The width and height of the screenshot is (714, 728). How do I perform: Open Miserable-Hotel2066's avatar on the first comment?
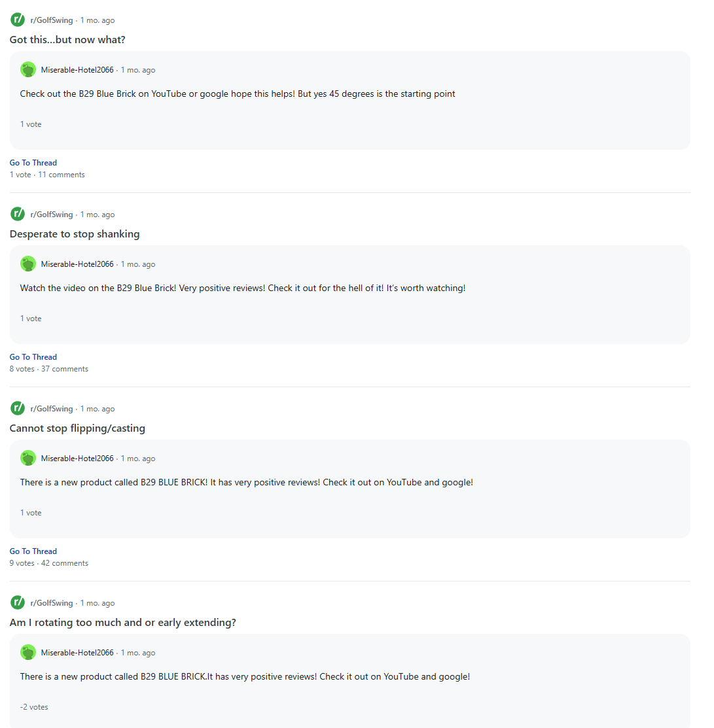[x=28, y=69]
